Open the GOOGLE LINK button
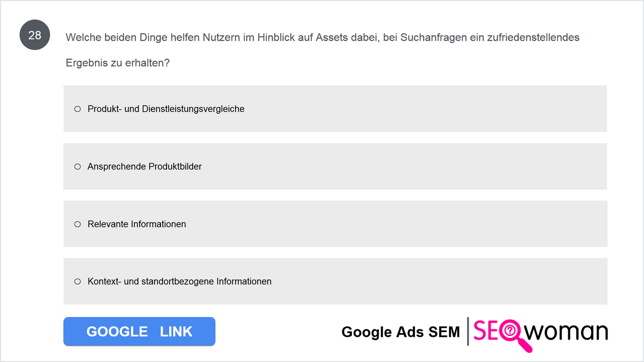Viewport: 644px width, 362px height. (139, 331)
